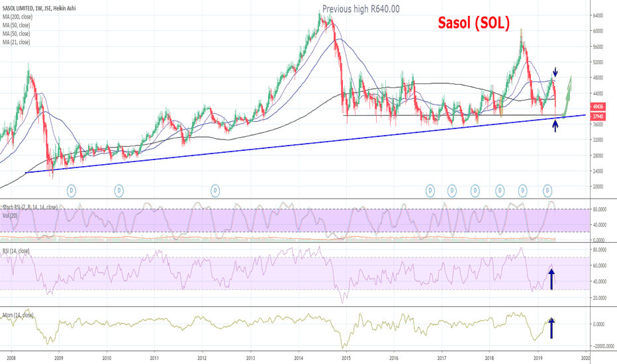Click the 20000 price axis label
This screenshot has width=617, height=364.
click(598, 187)
